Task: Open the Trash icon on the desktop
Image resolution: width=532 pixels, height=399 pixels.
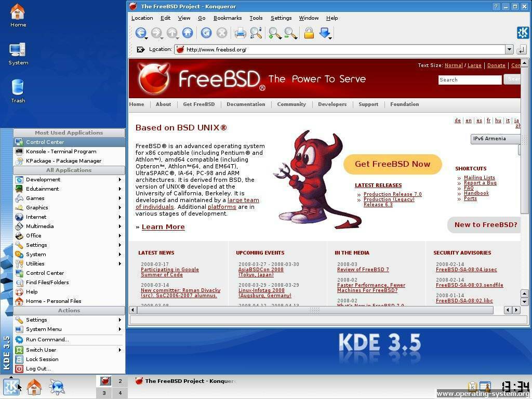Action: (x=18, y=90)
